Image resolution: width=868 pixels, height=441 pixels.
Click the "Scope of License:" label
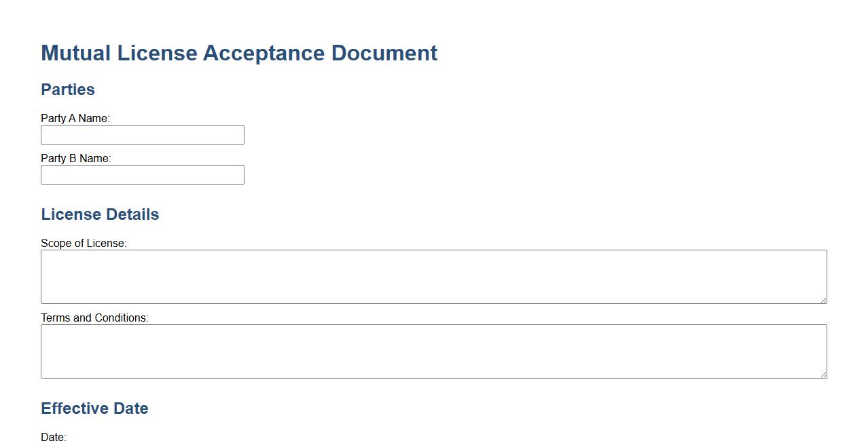(84, 243)
